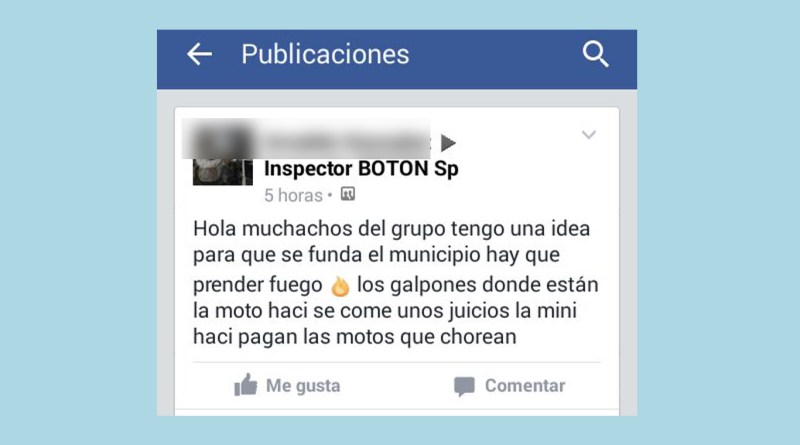Open the post via 5 horas timestamp

point(293,195)
